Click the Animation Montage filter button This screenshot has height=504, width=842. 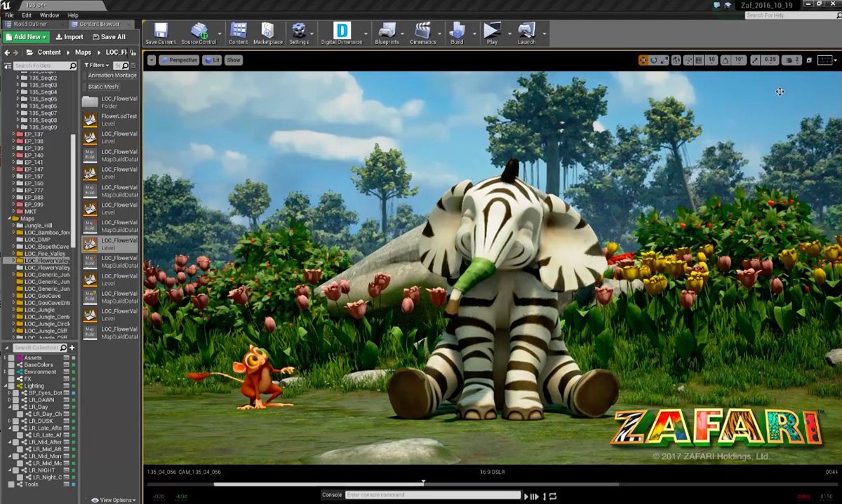click(112, 76)
